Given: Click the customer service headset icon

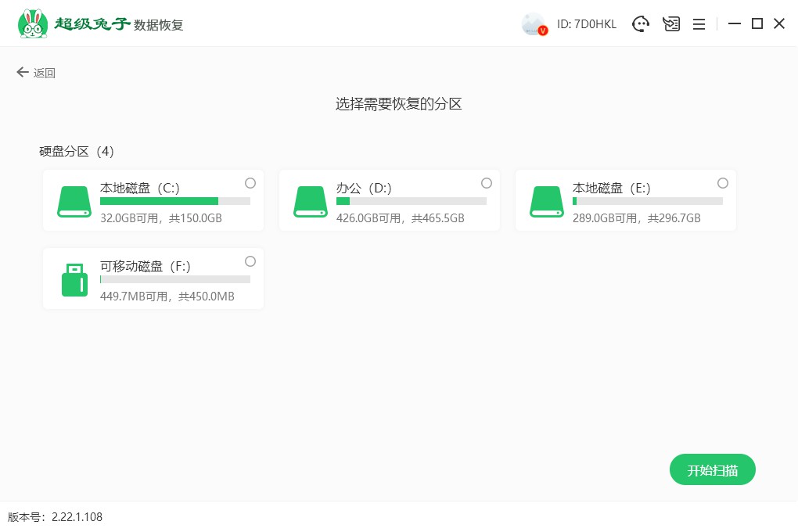Looking at the screenshot, I should click(x=641, y=24).
